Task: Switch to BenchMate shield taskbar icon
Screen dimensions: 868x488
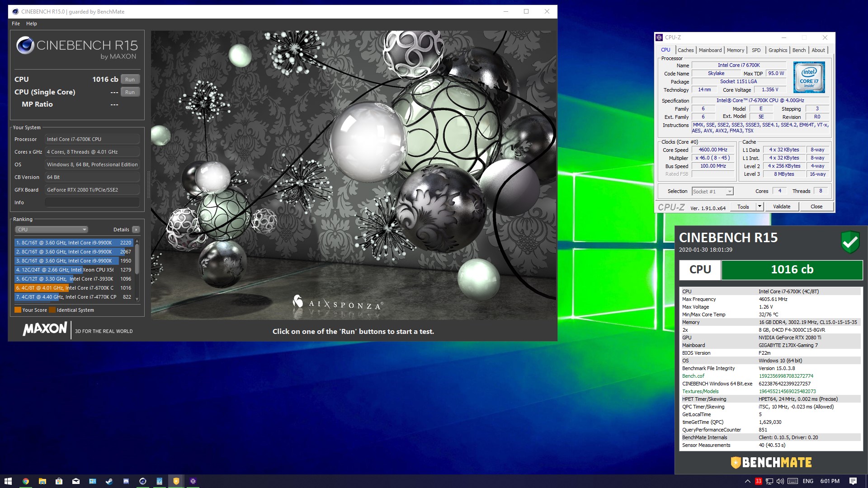Action: [176, 481]
